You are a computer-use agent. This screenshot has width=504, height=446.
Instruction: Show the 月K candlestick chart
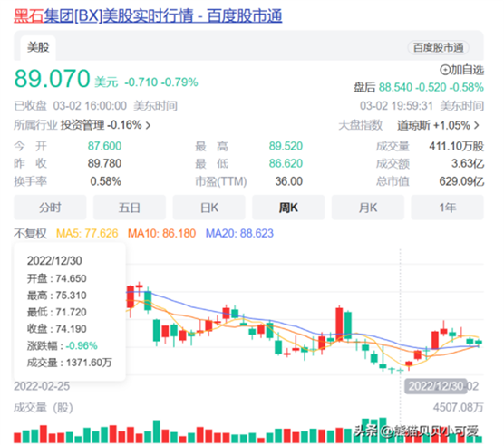[x=368, y=208]
